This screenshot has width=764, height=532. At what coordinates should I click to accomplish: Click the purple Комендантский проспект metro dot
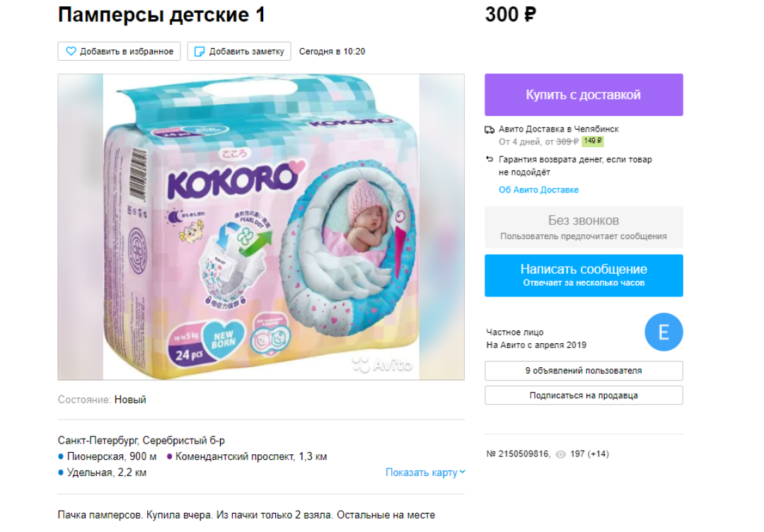(x=170, y=457)
